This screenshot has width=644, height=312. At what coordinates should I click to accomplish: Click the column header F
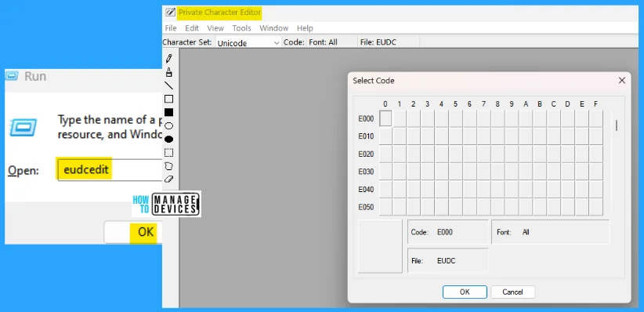pos(595,104)
